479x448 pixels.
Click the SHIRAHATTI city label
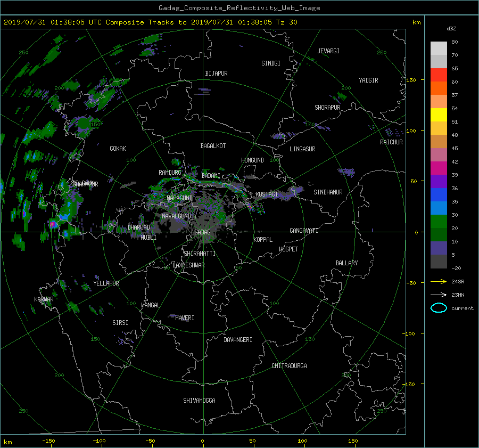click(x=200, y=254)
